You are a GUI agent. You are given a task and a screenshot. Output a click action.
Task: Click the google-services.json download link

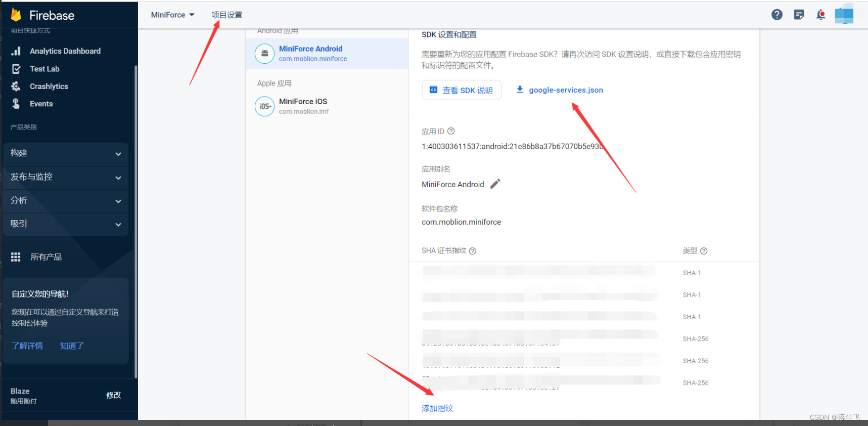click(566, 90)
